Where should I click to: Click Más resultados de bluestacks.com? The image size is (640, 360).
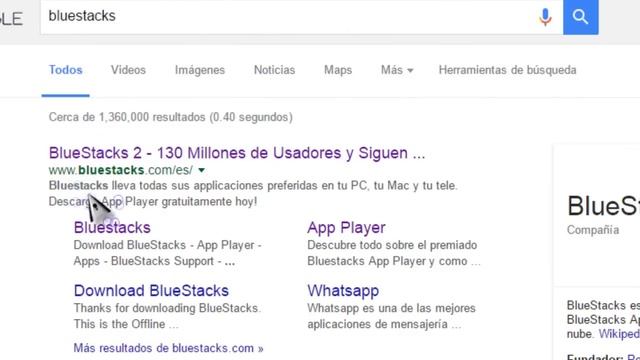coord(169,348)
